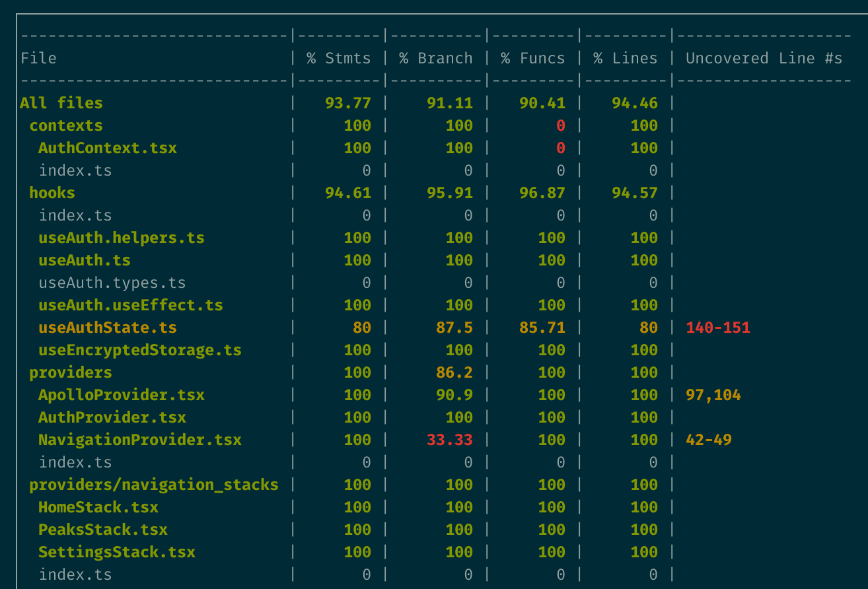Click the Uncovered Line #s header

click(x=764, y=58)
